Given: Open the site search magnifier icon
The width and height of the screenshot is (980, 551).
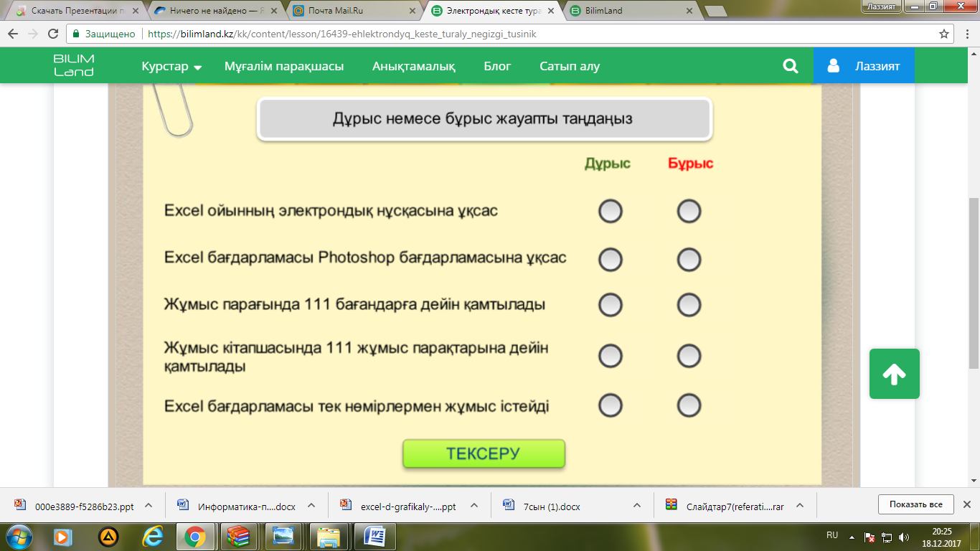Looking at the screenshot, I should (x=791, y=66).
